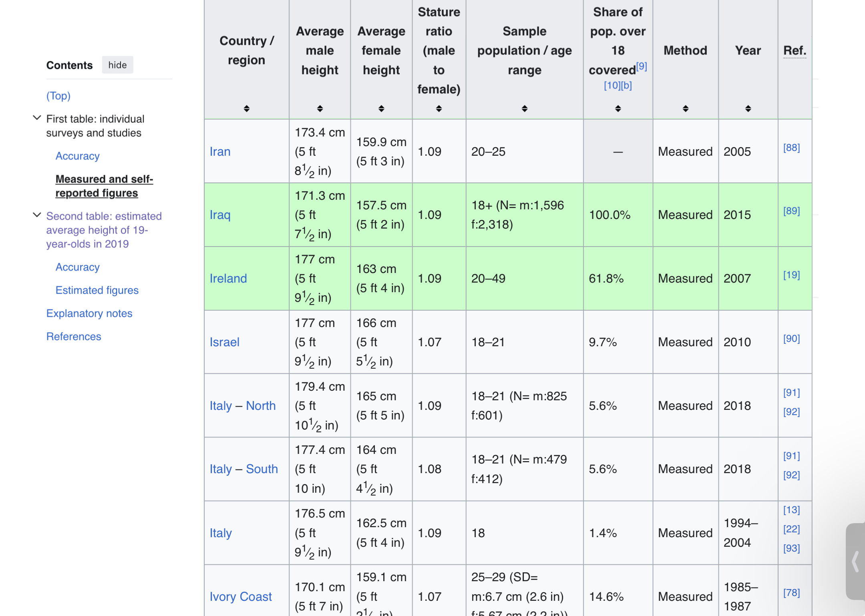Sort by Stature ratio column
865x616 pixels.
click(x=439, y=108)
